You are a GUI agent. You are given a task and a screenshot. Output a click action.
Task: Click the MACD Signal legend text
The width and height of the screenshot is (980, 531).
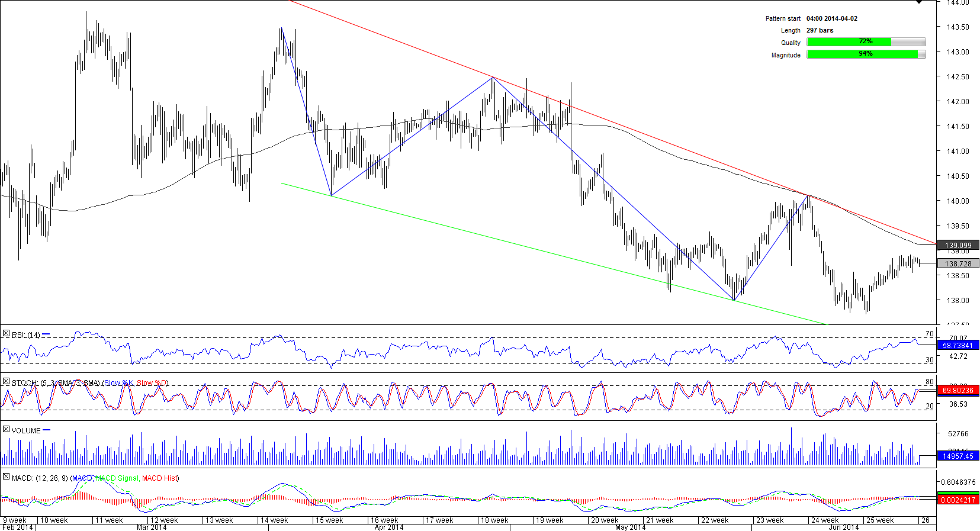(x=117, y=478)
